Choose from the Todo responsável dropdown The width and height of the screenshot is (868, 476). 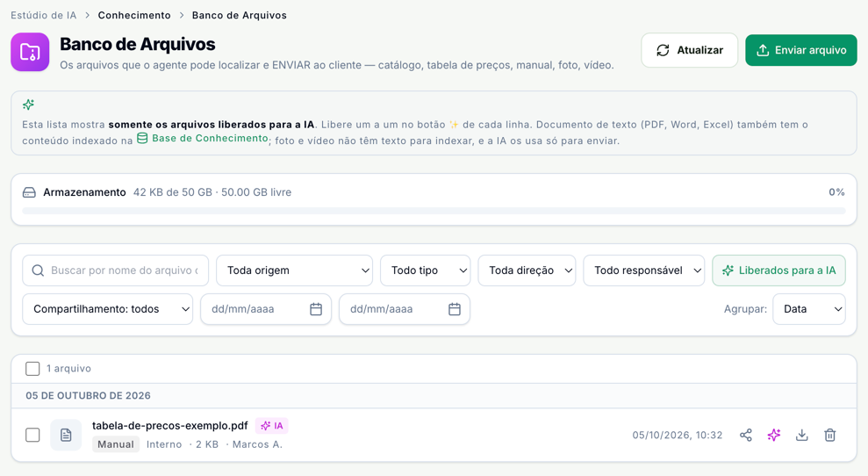(x=644, y=270)
